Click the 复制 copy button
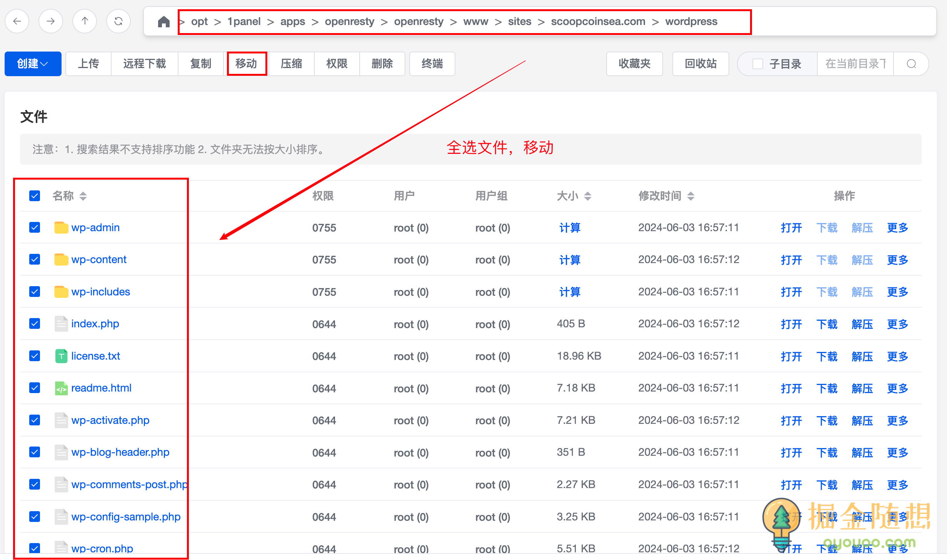The width and height of the screenshot is (947, 560). tap(200, 64)
